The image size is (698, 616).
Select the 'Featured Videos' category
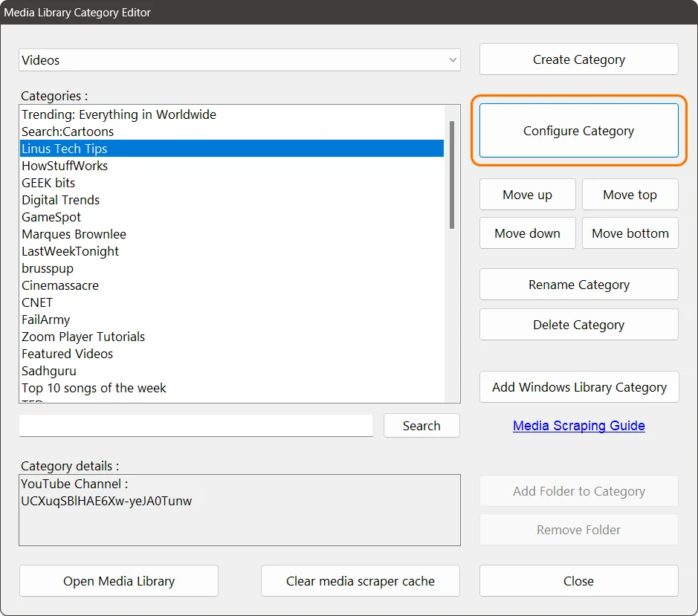(232, 354)
